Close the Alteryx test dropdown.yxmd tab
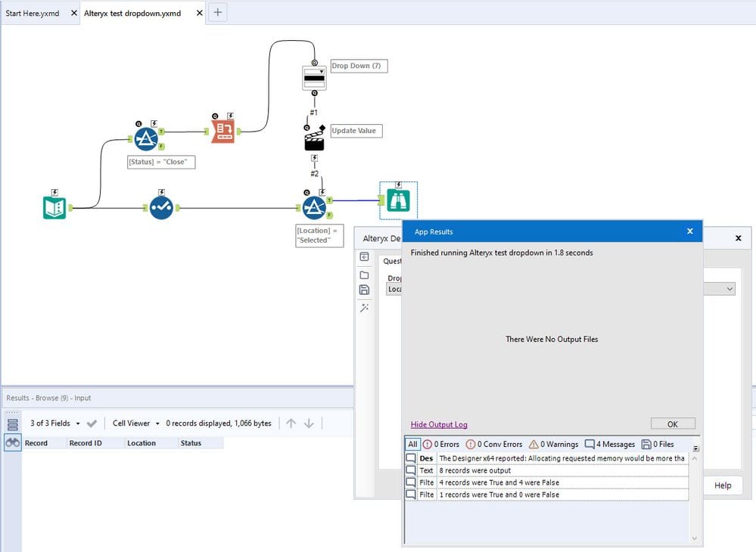 (200, 13)
